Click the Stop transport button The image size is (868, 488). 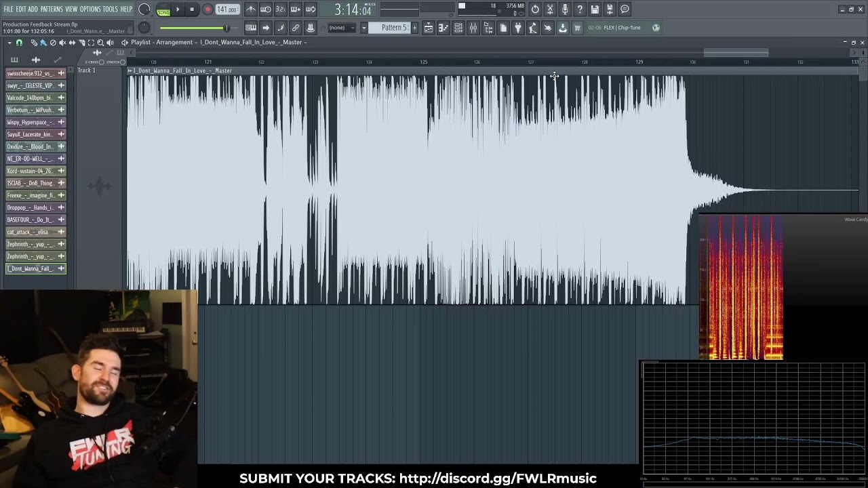point(193,9)
